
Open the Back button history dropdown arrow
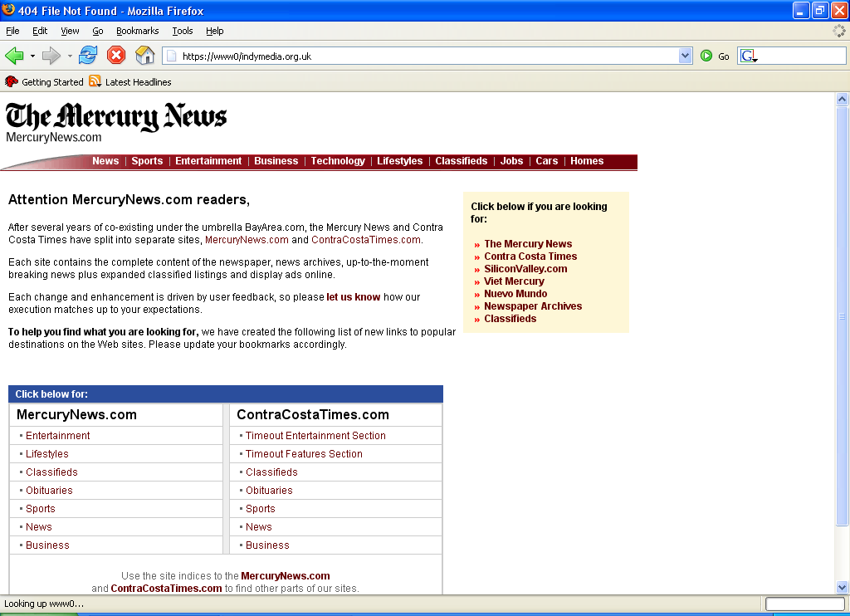(x=33, y=56)
